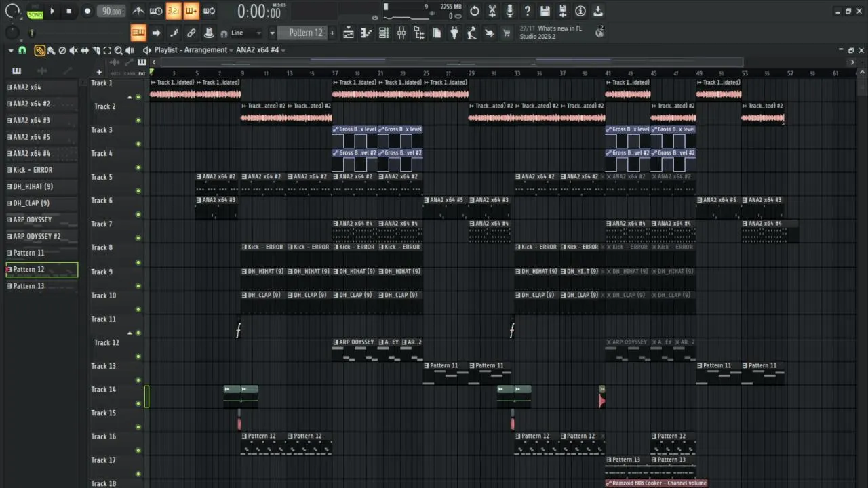Image resolution: width=868 pixels, height=488 pixels.
Task: Toggle auto-scrolling arrow button
Action: tap(156, 33)
